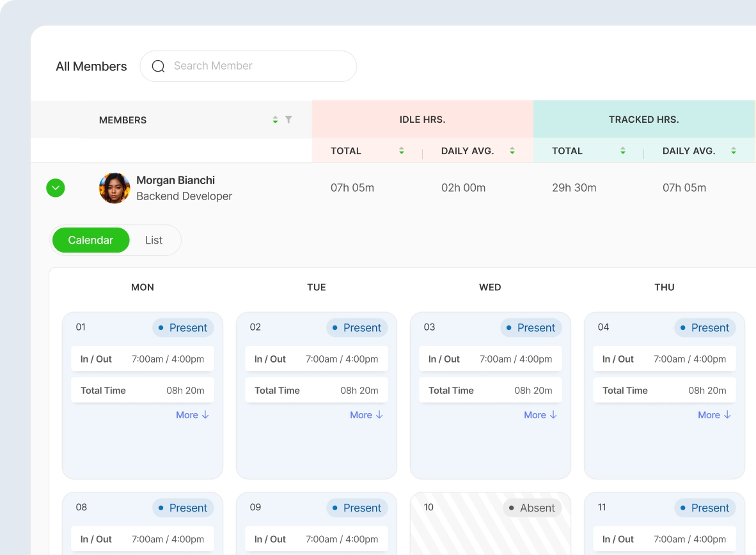Click the Present badge on day 01
The image size is (756, 555).
[x=183, y=328]
